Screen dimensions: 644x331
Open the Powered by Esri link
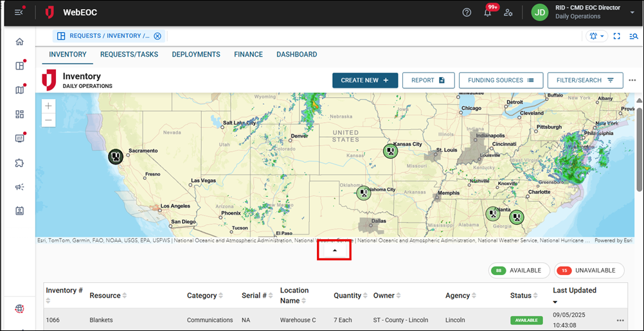point(613,241)
